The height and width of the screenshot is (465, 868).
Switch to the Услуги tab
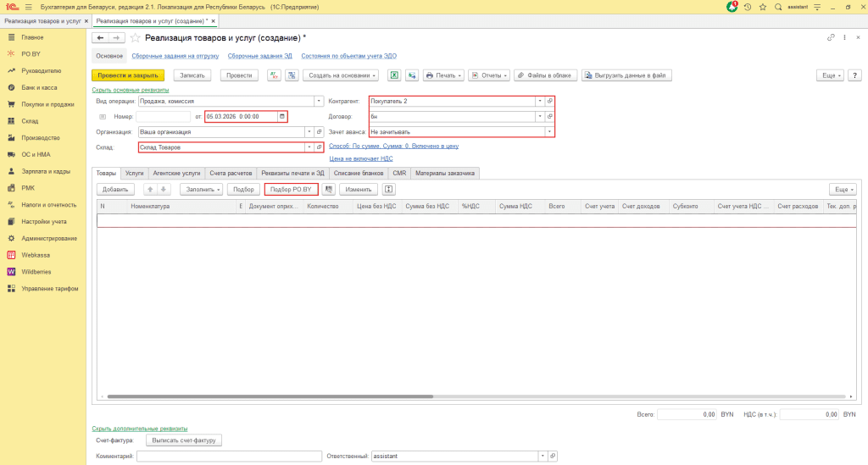[134, 173]
